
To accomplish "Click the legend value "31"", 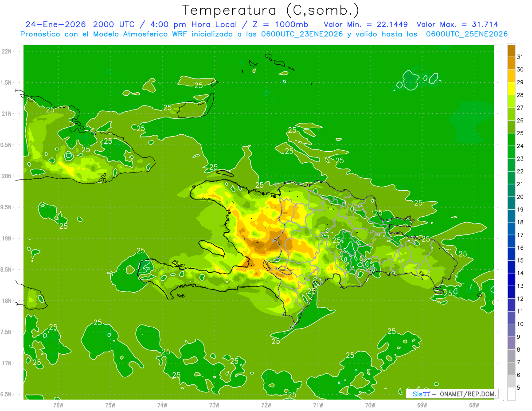I will click(520, 56).
